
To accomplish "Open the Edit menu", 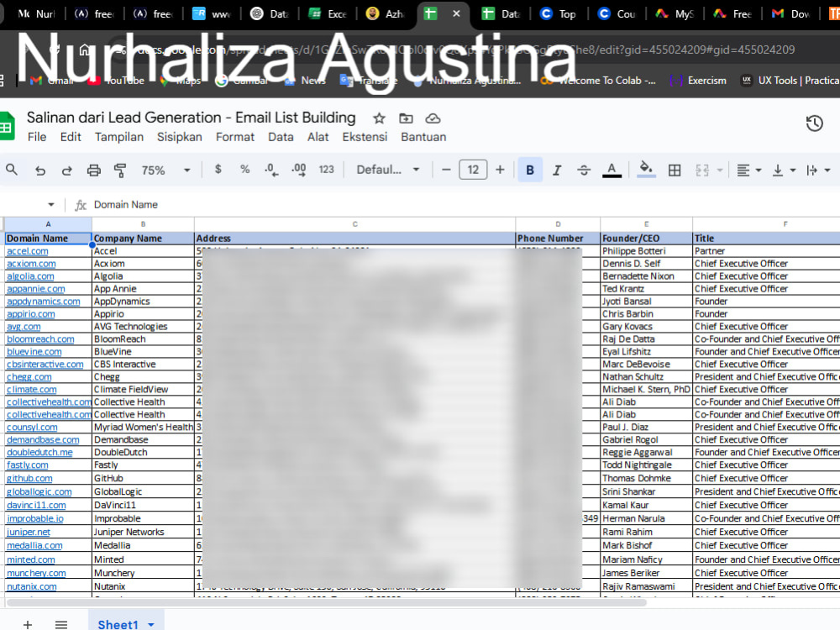I will (x=71, y=137).
